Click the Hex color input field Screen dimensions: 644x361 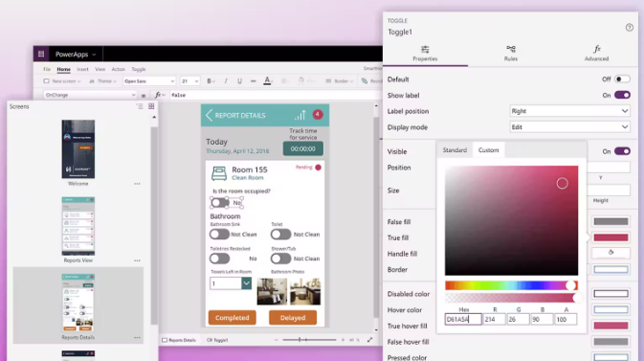(x=463, y=319)
